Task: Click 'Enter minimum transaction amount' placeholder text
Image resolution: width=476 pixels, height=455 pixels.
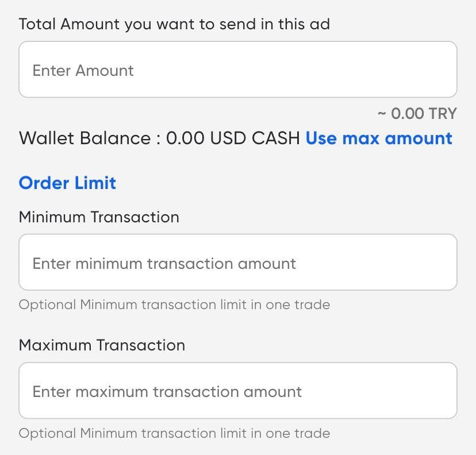Action: point(164,264)
